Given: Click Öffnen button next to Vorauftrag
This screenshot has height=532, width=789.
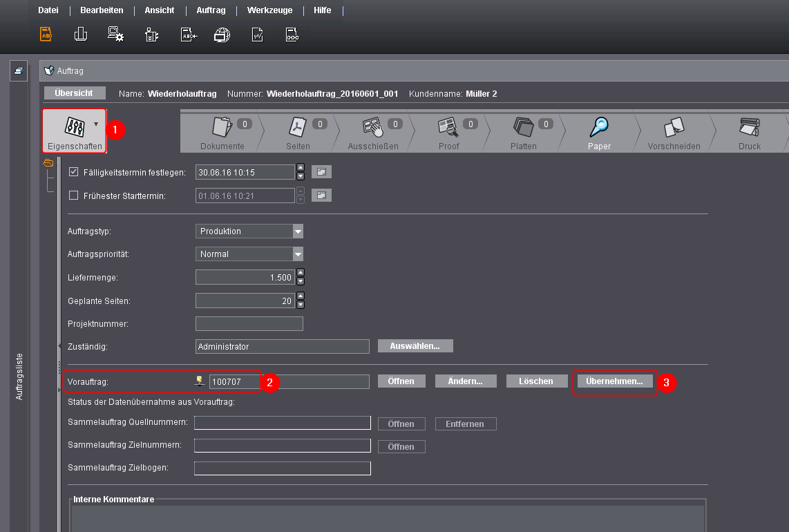Looking at the screenshot, I should [401, 381].
